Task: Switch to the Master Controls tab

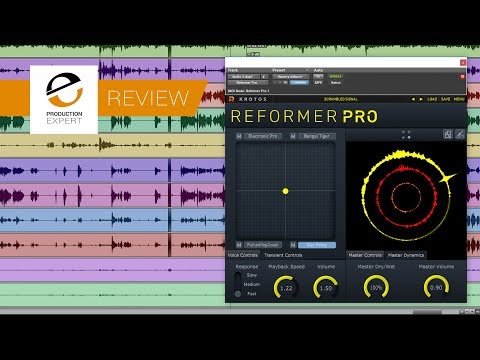Action: (365, 255)
